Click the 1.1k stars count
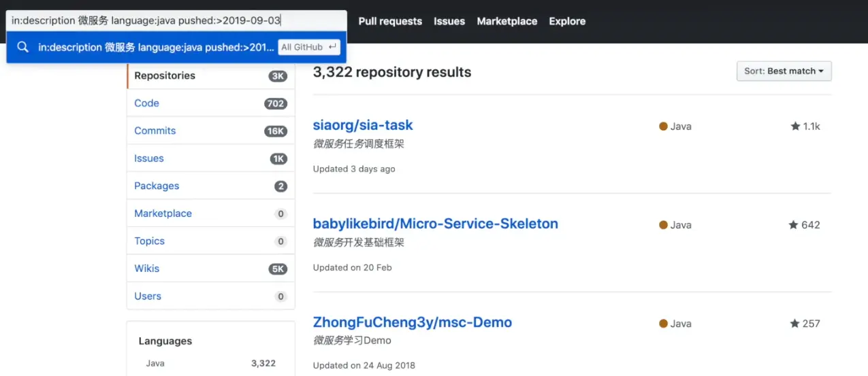This screenshot has height=376, width=868. (x=811, y=126)
